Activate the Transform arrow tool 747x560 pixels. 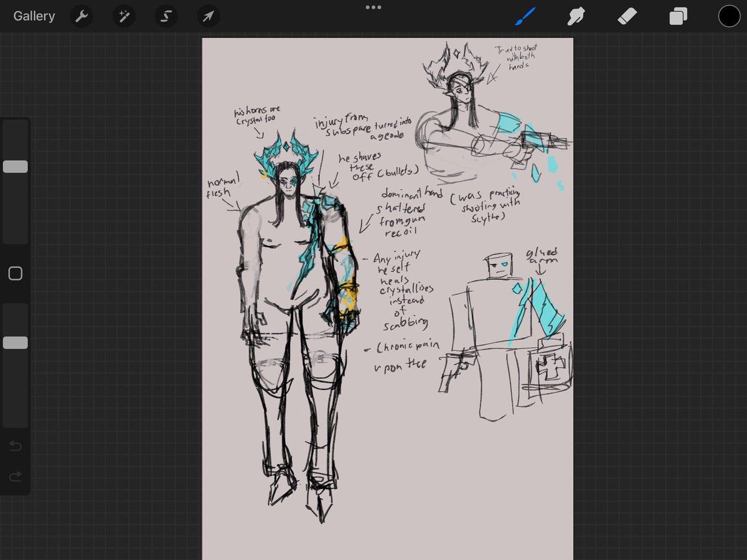(209, 16)
